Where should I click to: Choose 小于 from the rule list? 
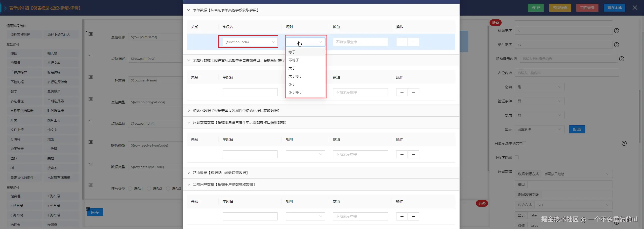pos(305,84)
